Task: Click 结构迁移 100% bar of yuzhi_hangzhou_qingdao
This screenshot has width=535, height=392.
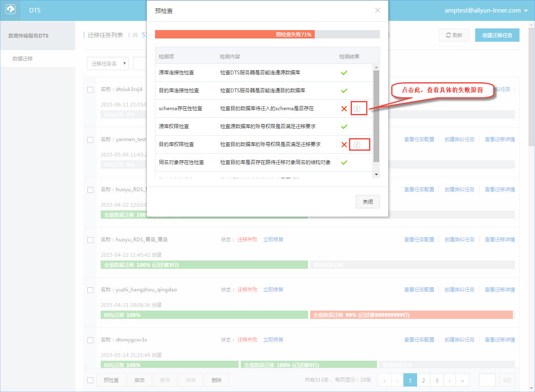Action: (204, 315)
